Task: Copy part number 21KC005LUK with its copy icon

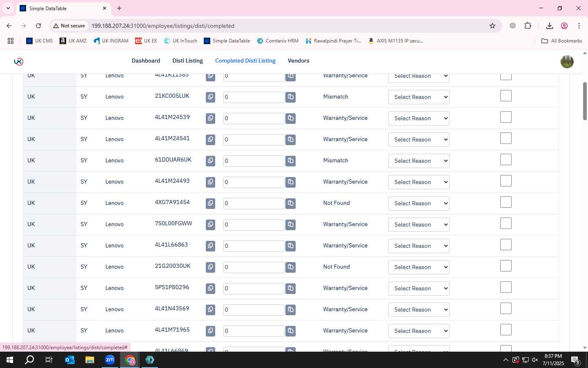Action: (x=210, y=97)
